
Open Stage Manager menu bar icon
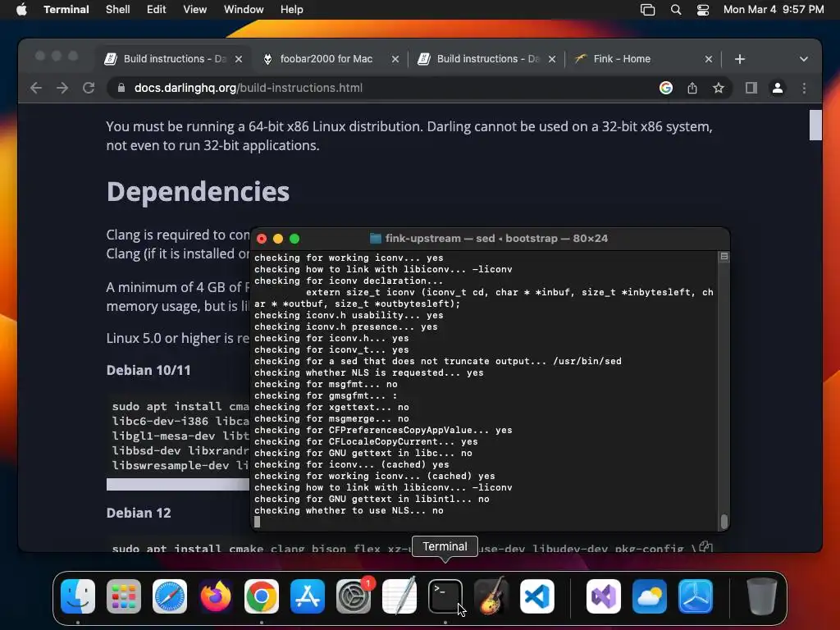[x=648, y=10]
